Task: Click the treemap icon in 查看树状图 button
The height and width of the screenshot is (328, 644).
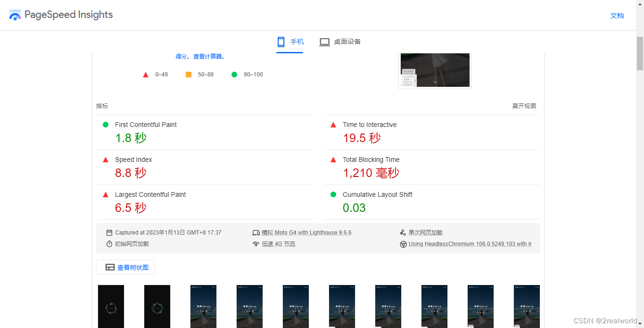Action: click(x=110, y=268)
